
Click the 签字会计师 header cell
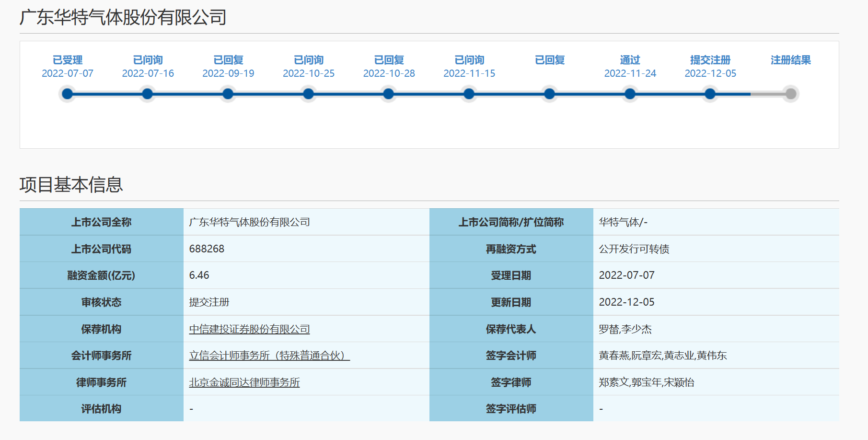tap(511, 356)
